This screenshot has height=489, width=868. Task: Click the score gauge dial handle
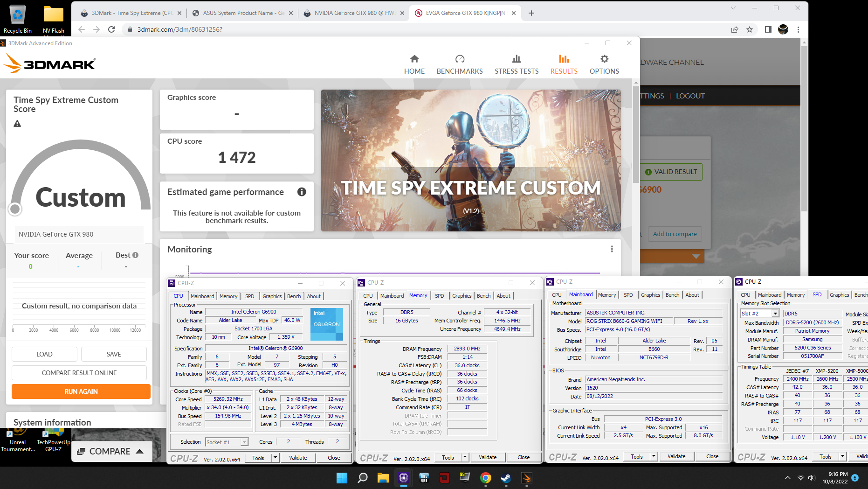coord(15,209)
